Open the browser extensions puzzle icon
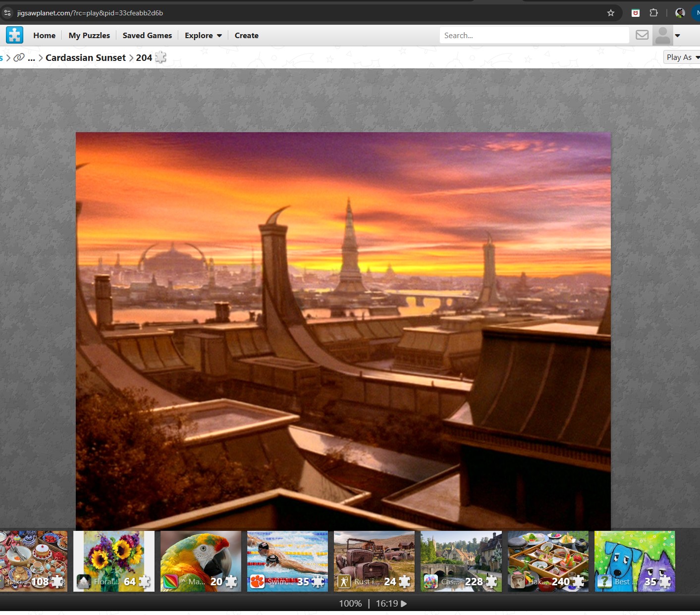The image size is (700, 615). [653, 13]
